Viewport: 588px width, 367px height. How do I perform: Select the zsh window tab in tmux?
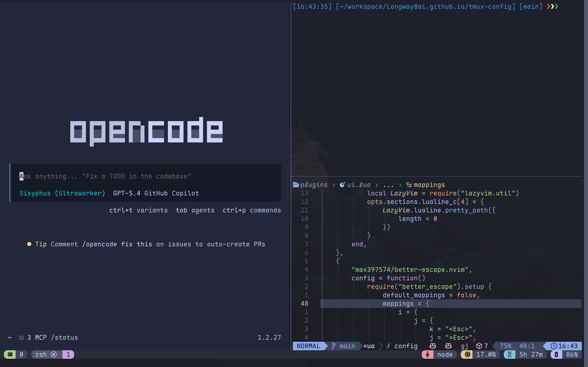point(41,354)
